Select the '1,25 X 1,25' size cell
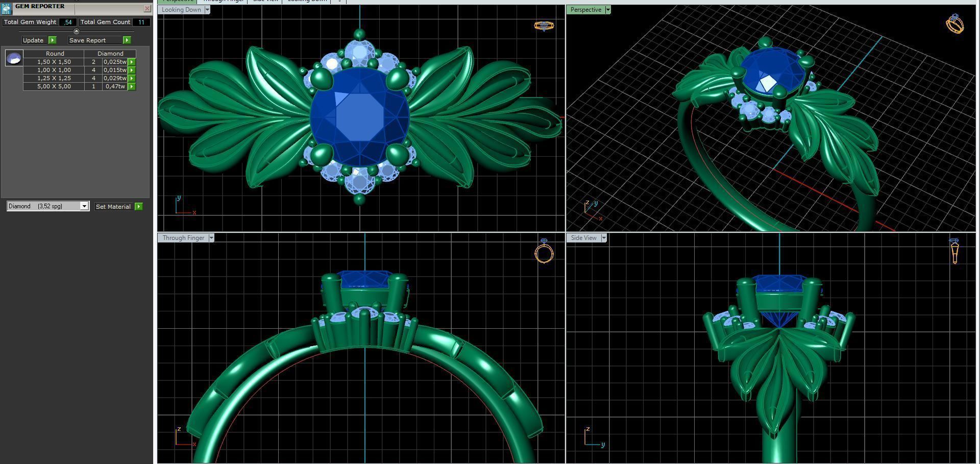The image size is (980, 464). click(54, 78)
